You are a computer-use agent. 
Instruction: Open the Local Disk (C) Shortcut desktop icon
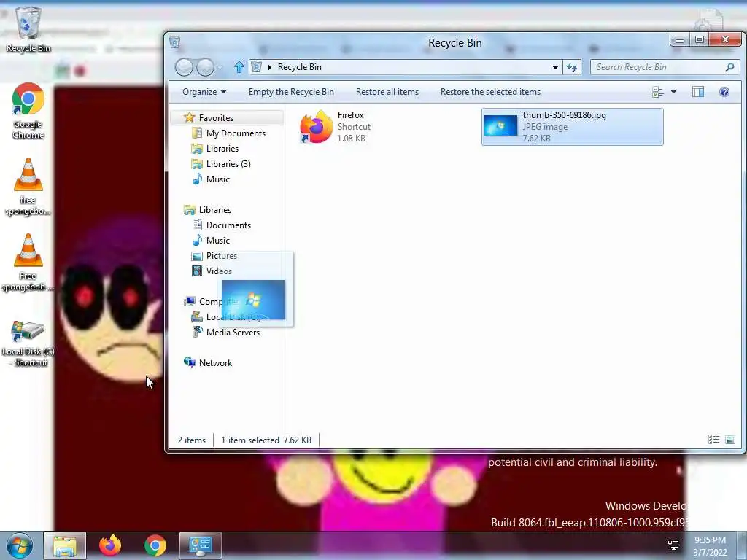point(28,343)
